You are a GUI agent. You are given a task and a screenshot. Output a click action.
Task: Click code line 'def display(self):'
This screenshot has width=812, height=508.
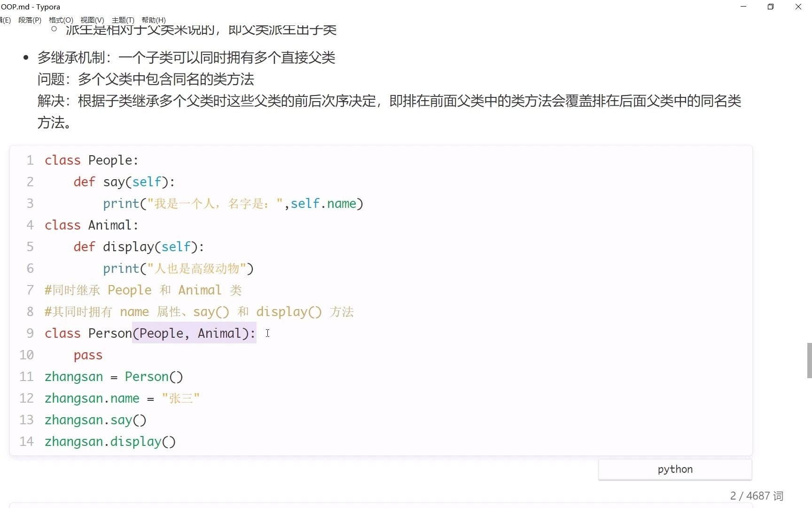coord(139,247)
